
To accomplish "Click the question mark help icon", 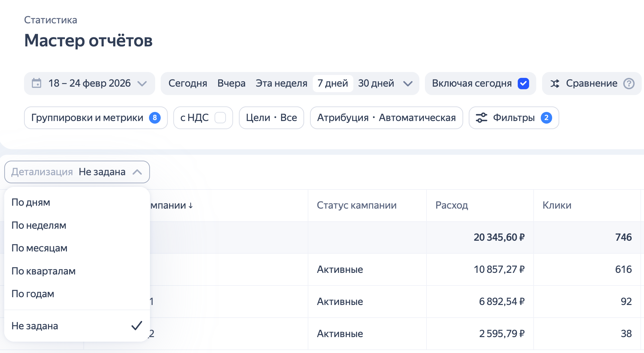I will 629,84.
